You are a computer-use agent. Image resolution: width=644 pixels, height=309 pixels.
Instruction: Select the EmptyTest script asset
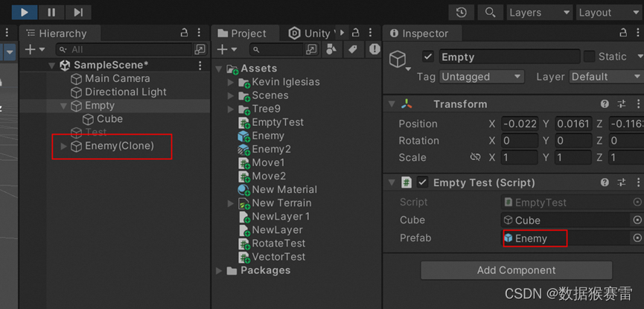pos(271,122)
